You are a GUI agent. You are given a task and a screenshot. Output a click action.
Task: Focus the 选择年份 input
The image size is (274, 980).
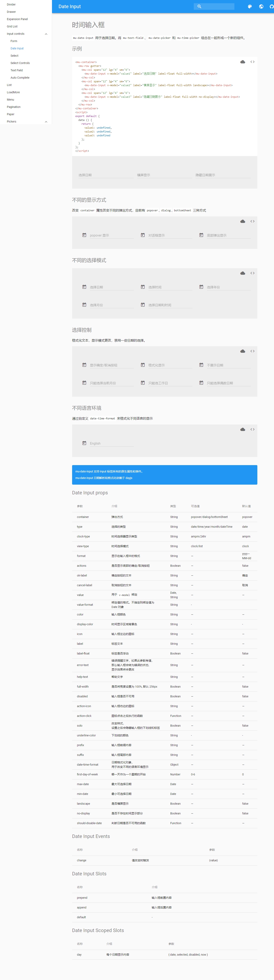click(229, 287)
